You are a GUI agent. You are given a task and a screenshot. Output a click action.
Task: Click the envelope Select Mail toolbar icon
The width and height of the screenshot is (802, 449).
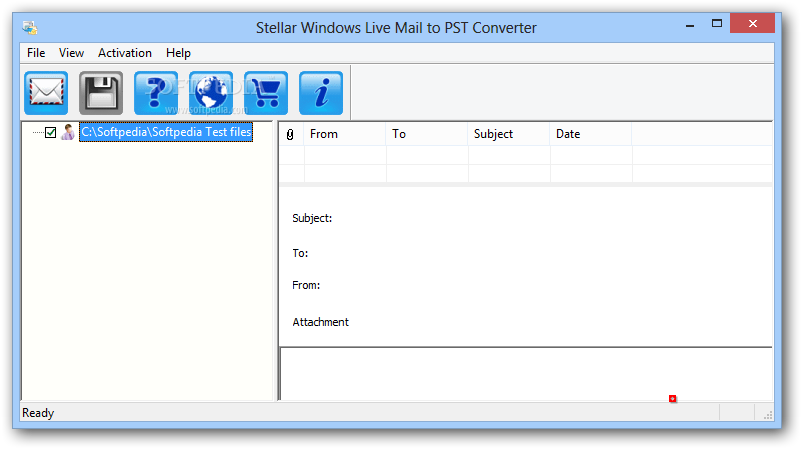(46, 93)
